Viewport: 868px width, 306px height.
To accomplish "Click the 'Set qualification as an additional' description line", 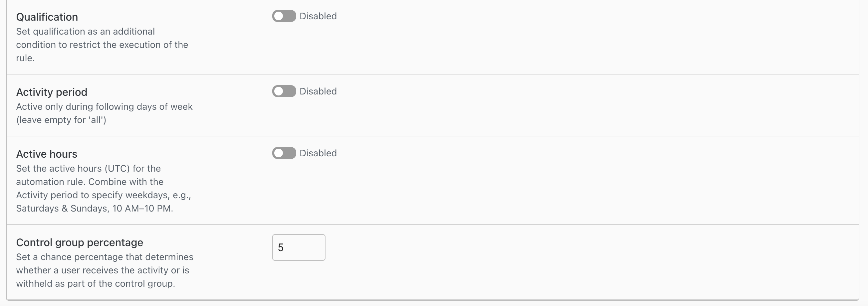I will tap(85, 31).
